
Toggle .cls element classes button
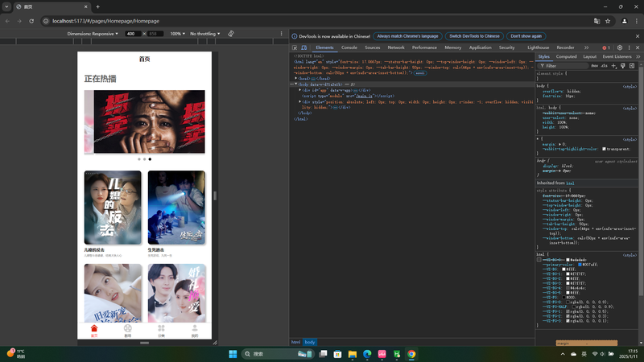pyautogui.click(x=605, y=66)
